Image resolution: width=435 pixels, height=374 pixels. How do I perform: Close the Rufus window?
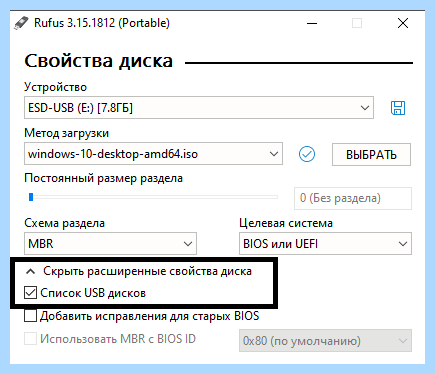(x=403, y=23)
